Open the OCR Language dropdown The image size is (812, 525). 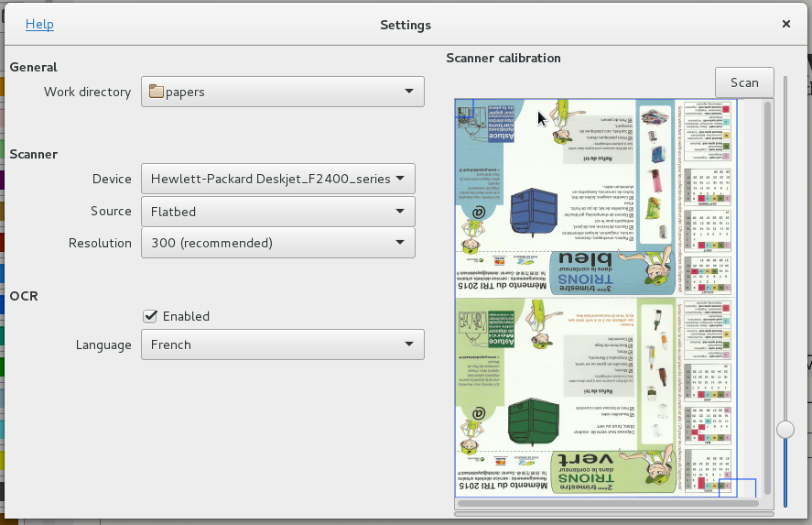pyautogui.click(x=282, y=345)
